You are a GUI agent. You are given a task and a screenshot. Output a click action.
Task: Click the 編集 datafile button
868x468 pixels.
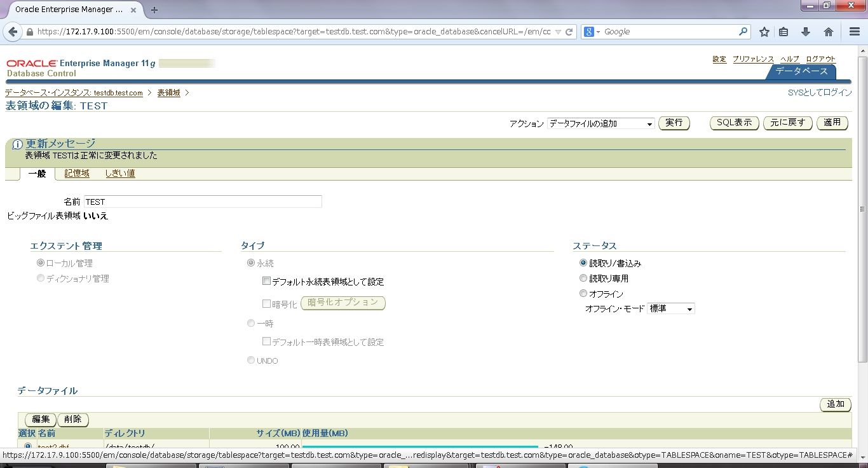[x=41, y=420]
